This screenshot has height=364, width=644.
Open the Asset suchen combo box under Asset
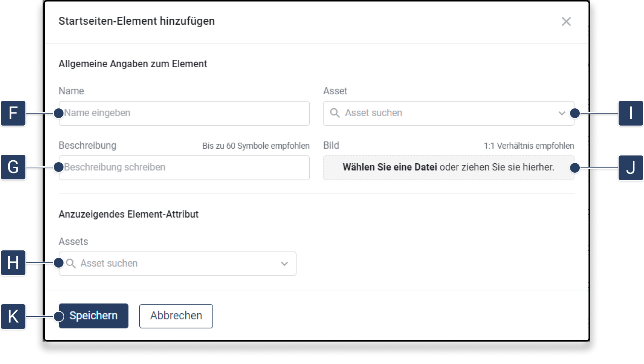(x=441, y=113)
